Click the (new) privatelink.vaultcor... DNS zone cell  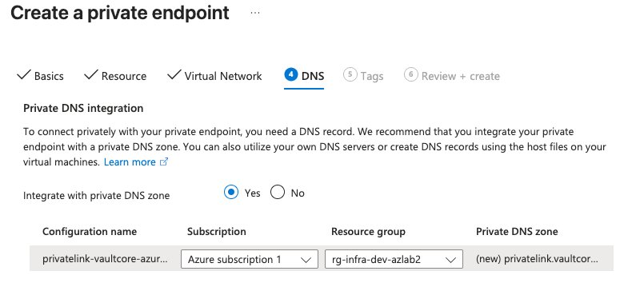click(x=537, y=259)
